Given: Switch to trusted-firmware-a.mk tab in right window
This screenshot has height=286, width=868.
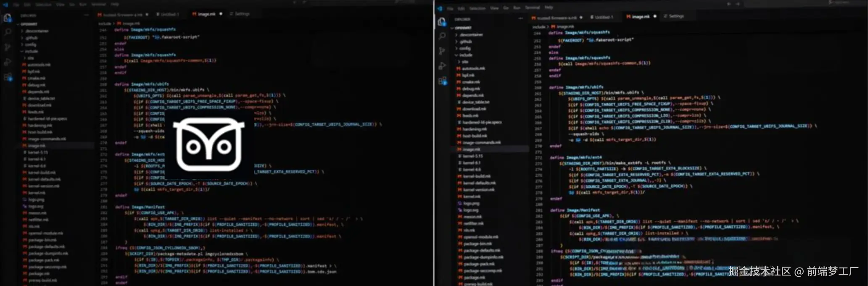Looking at the screenshot, I should [x=557, y=18].
